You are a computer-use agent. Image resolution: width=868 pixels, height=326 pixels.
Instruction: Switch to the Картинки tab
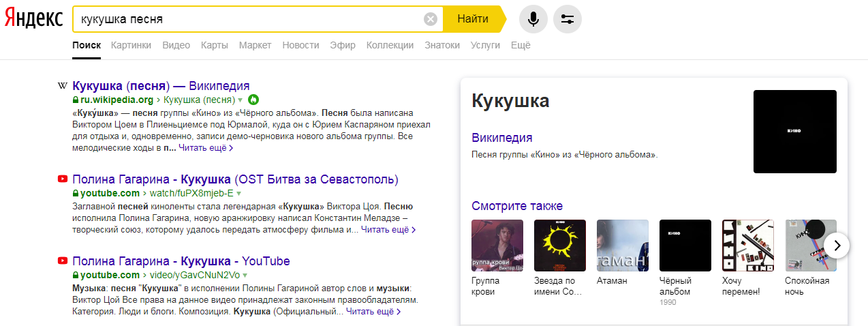tap(131, 45)
